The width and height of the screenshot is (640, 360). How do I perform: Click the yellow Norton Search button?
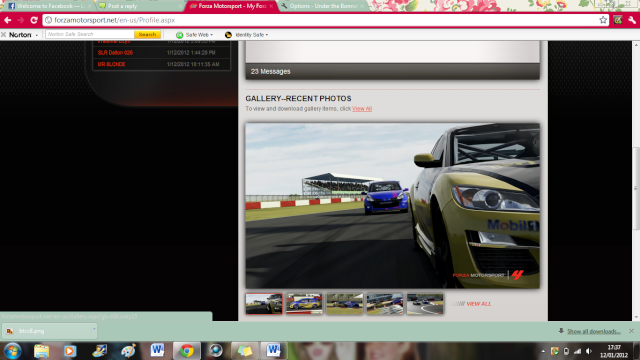[x=147, y=34]
